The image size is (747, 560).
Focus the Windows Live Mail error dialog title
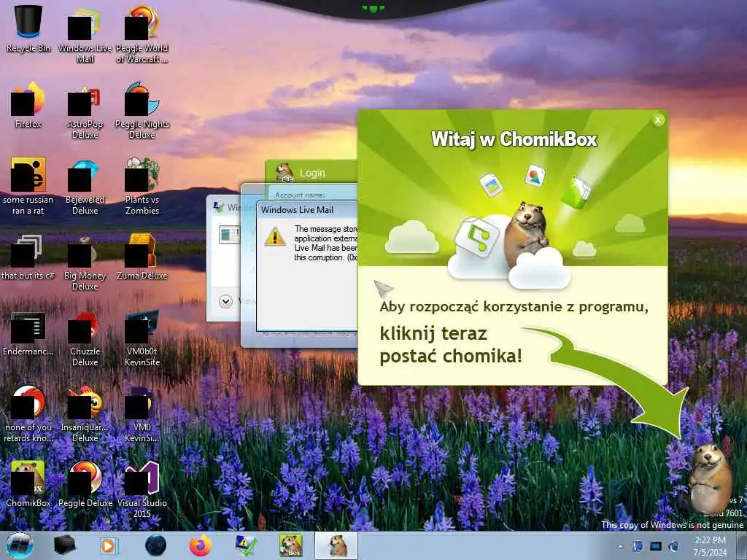pyautogui.click(x=298, y=209)
